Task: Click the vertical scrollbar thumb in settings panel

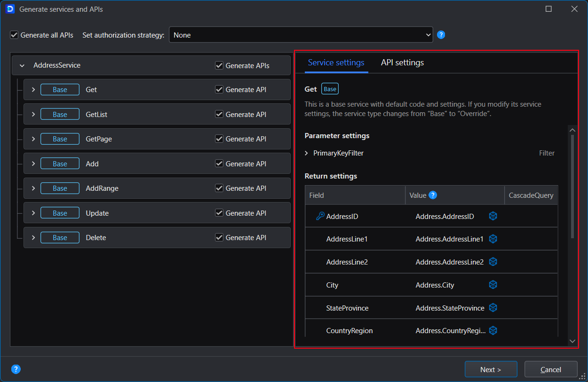Action: pyautogui.click(x=572, y=187)
